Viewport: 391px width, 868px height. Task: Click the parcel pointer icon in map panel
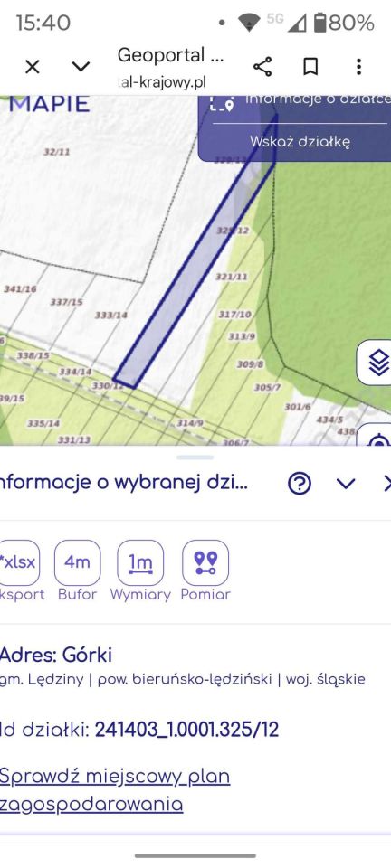tap(222, 103)
